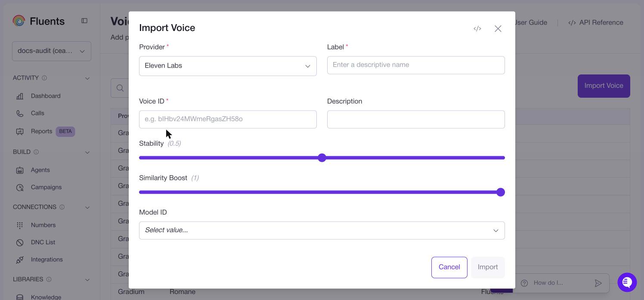Click the send arrow in help box
Image resolution: width=644 pixels, height=300 pixels.
pyautogui.click(x=598, y=283)
